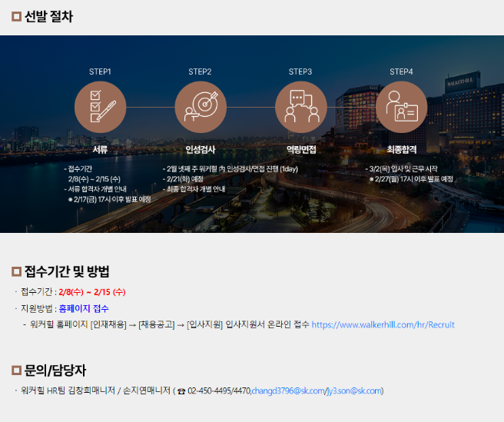
Task: Click the blue 홈페이지 접수 text
Action: (x=84, y=309)
